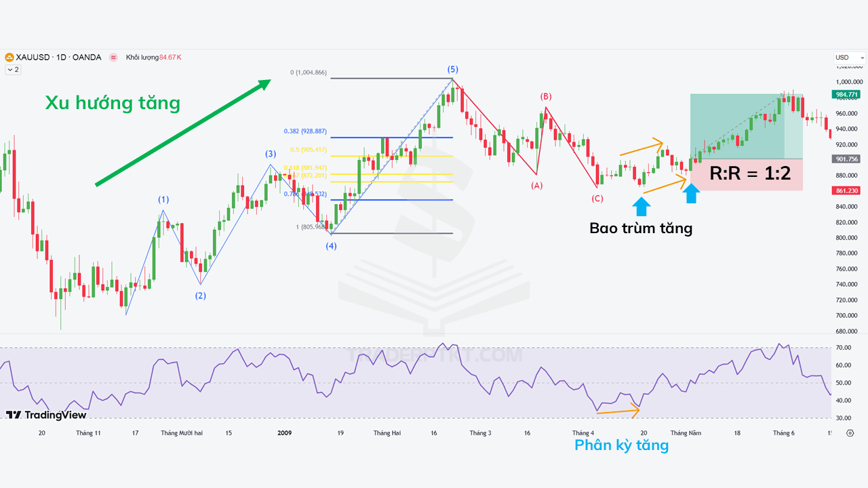The image size is (868, 488).
Task: Click the Tháng 4 date axis label
Action: pyautogui.click(x=583, y=433)
